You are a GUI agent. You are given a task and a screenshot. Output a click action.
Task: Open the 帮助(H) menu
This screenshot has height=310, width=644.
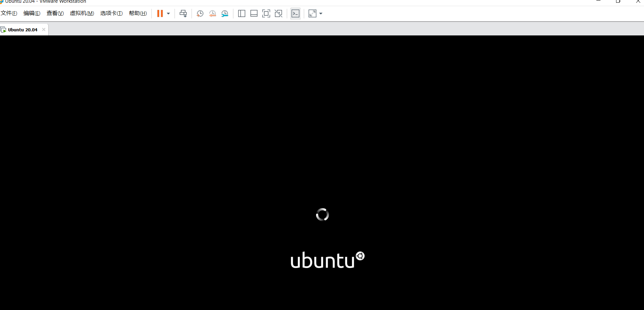138,13
